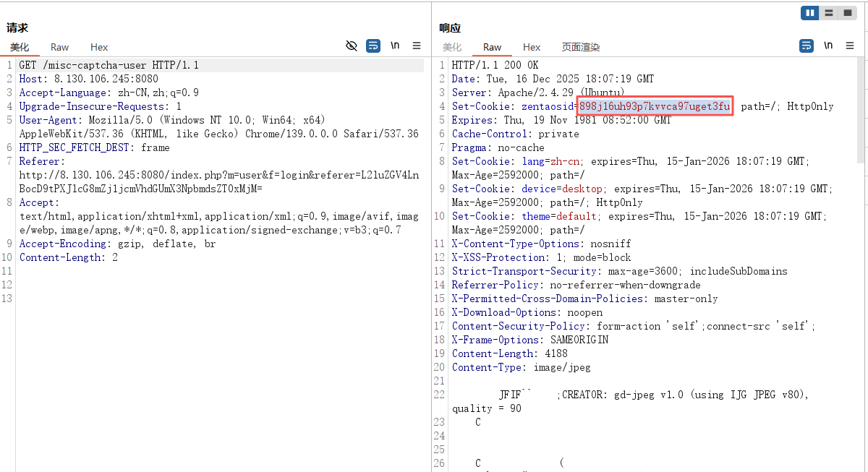Toggle the request hide-cookies eye icon
Viewport: 868px width, 472px height.
pyautogui.click(x=352, y=46)
